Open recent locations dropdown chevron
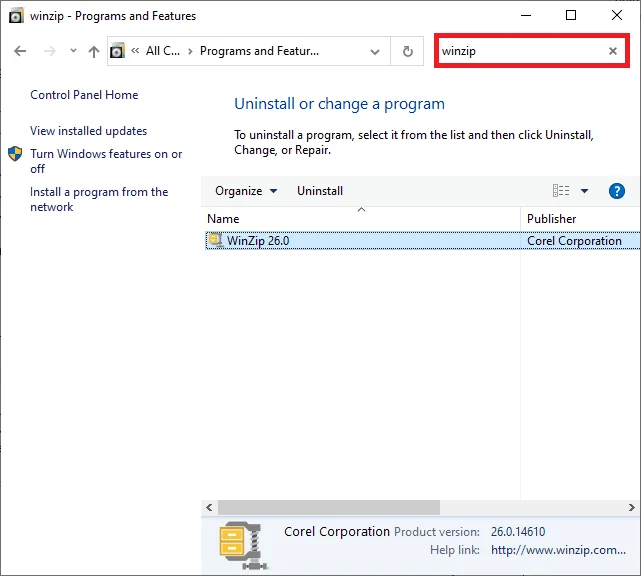641x576 pixels. pyautogui.click(x=73, y=51)
